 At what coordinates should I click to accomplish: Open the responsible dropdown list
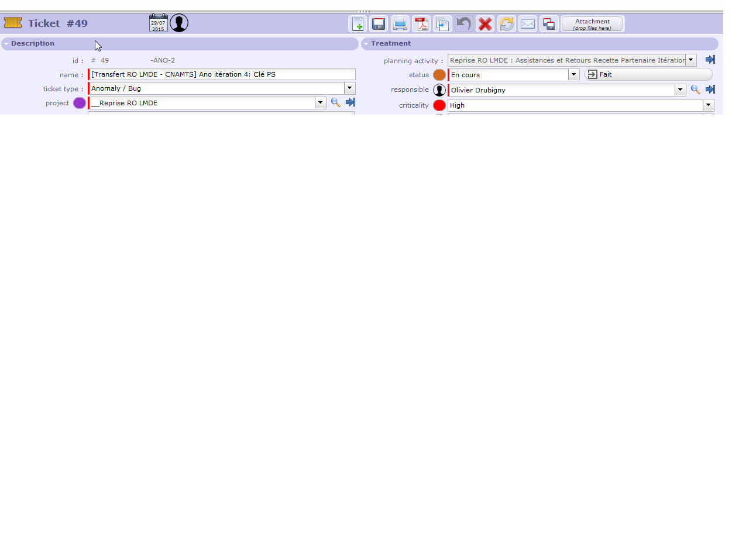(681, 90)
